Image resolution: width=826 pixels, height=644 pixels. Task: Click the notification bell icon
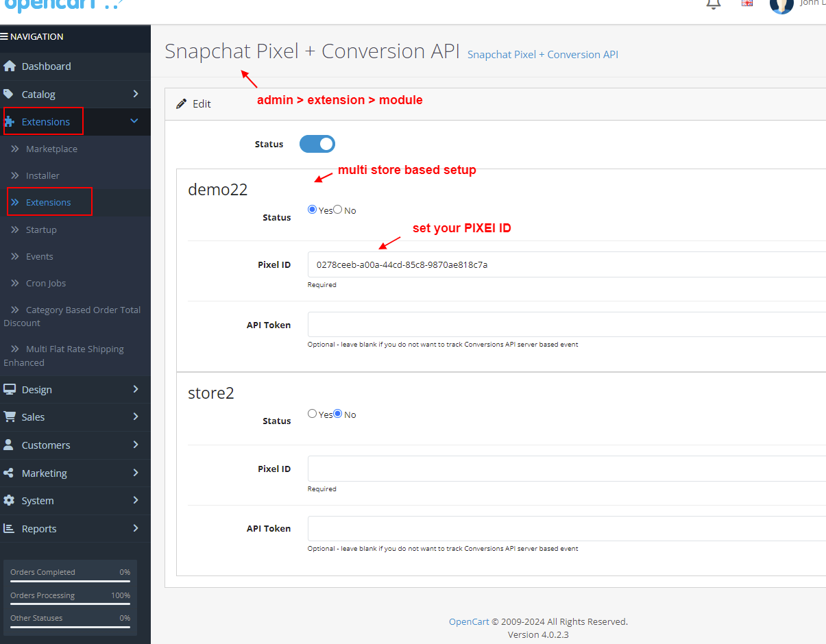713,4
